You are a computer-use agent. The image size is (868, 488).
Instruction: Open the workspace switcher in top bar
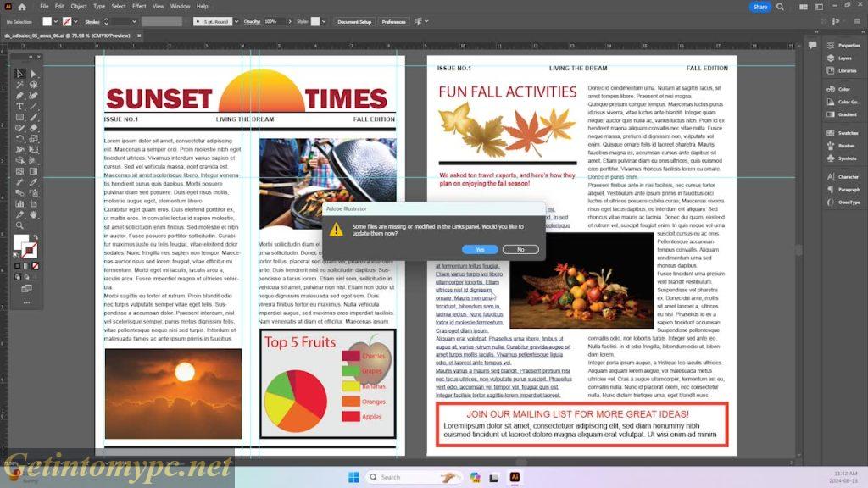click(803, 7)
